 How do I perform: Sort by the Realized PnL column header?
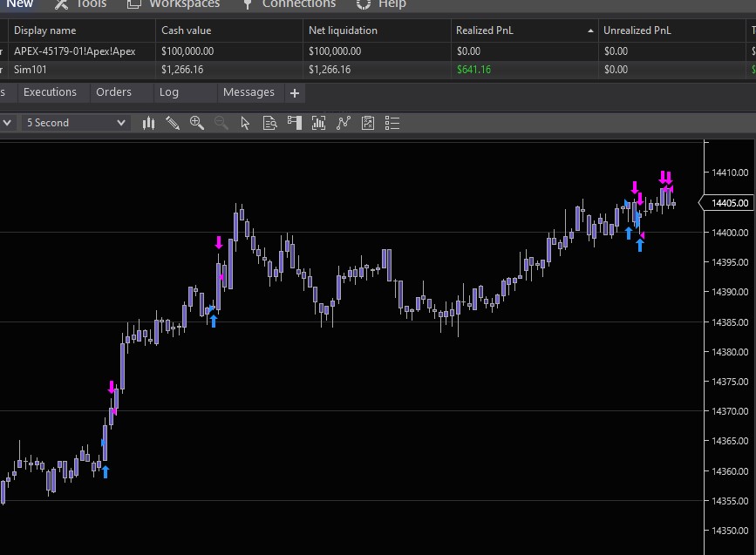coord(485,30)
